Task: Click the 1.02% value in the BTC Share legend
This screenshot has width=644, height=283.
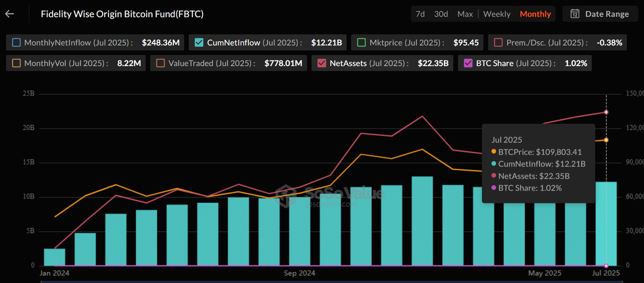Action: pos(576,63)
